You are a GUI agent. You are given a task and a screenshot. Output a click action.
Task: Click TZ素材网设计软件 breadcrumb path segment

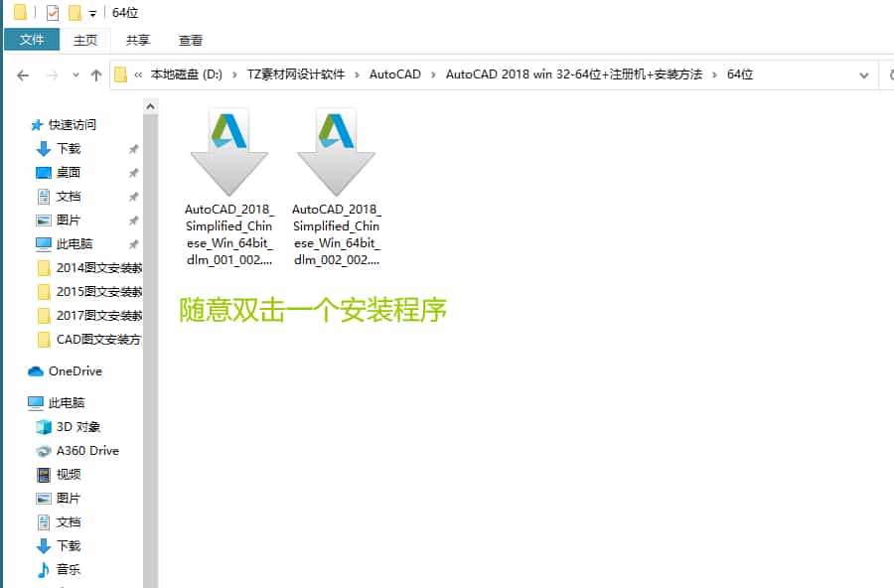[x=296, y=74]
